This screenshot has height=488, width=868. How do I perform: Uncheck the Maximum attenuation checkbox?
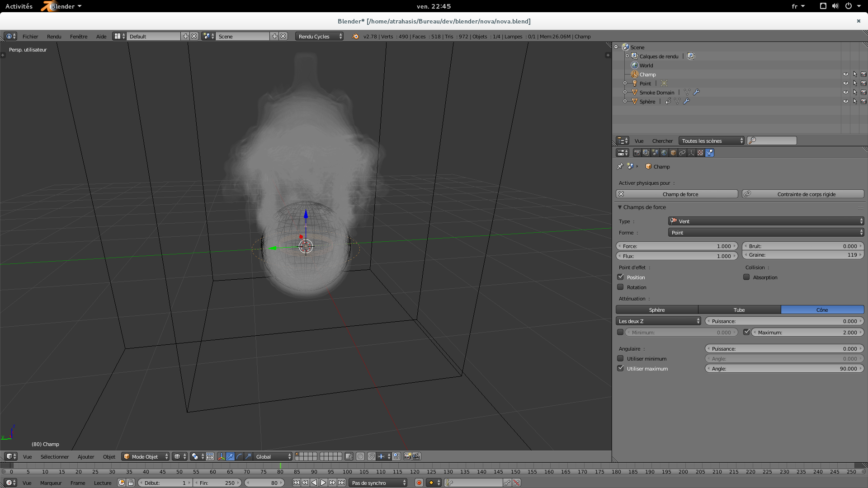(746, 332)
